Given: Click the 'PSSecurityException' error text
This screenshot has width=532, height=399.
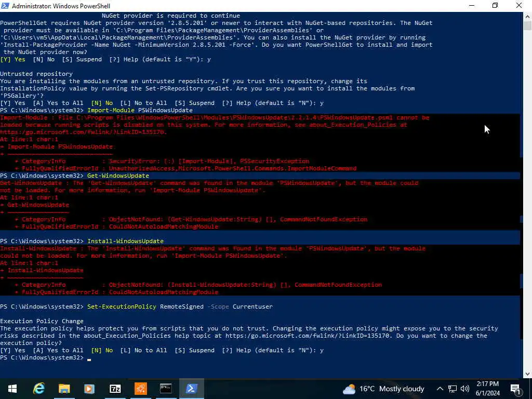Looking at the screenshot, I should (274, 161).
